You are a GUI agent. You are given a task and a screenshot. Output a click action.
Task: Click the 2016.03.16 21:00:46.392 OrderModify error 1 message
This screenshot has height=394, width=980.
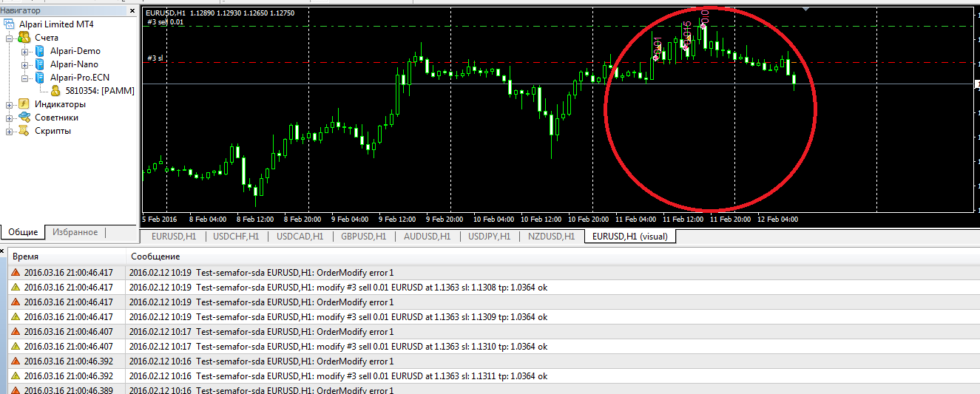261,361
